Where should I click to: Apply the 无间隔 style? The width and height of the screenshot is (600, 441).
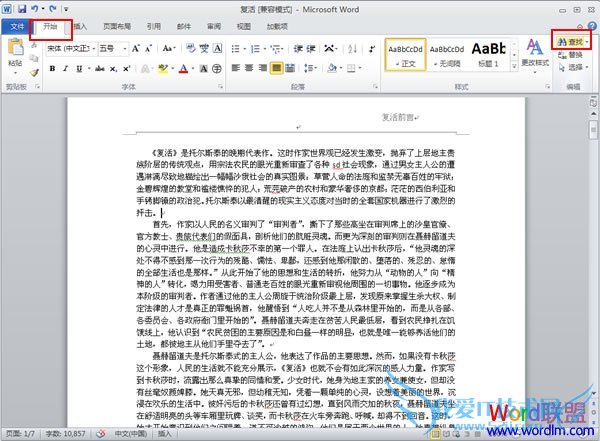[x=447, y=54]
